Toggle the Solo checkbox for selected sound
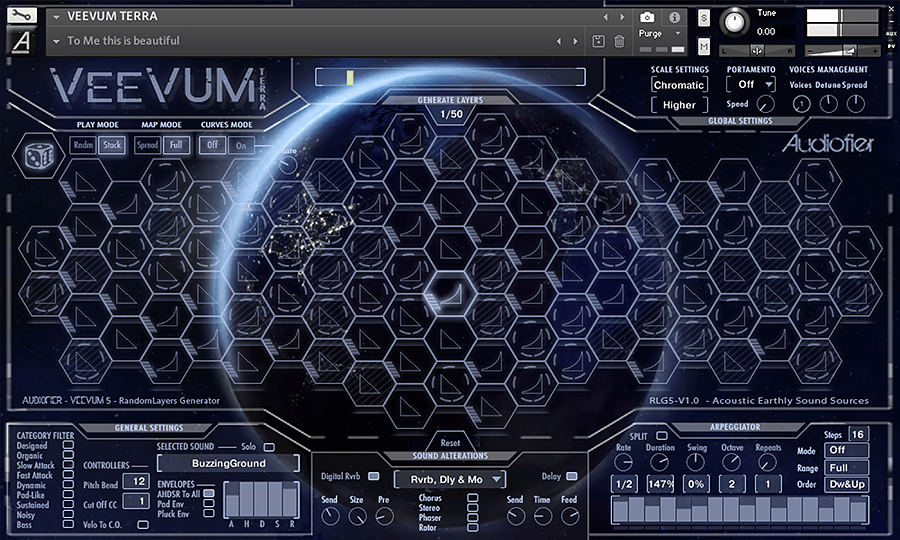This screenshot has width=900, height=540. (269, 446)
